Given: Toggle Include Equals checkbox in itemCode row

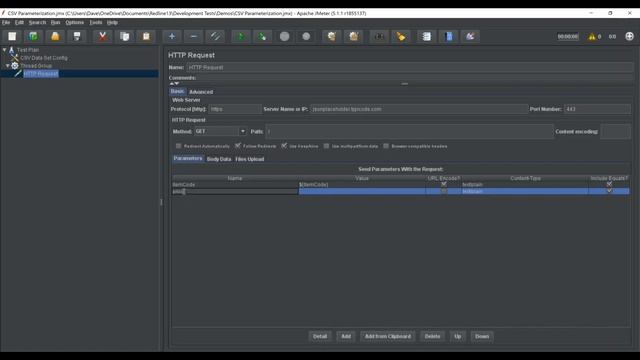Looking at the screenshot, I should tap(609, 184).
